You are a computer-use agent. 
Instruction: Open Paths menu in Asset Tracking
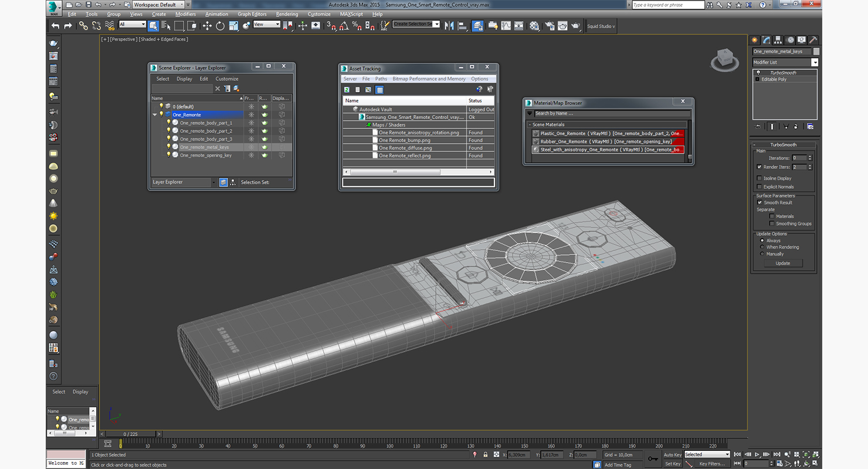381,79
